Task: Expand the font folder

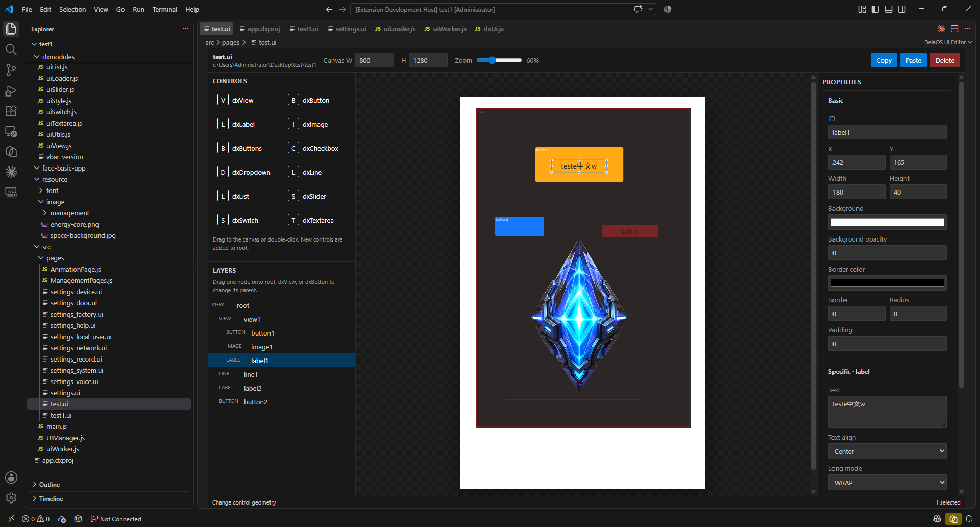Action: click(53, 190)
